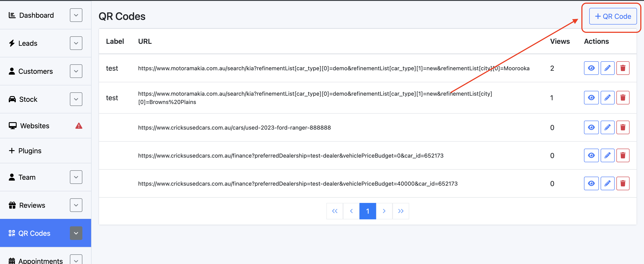Expand the Leads dropdown arrow
The width and height of the screenshot is (644, 264).
coord(76,43)
